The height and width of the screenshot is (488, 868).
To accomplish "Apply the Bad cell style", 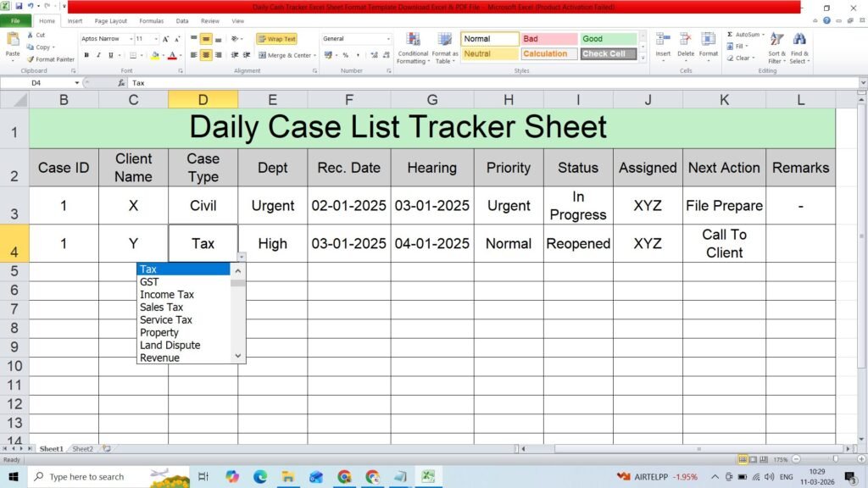I will point(549,39).
